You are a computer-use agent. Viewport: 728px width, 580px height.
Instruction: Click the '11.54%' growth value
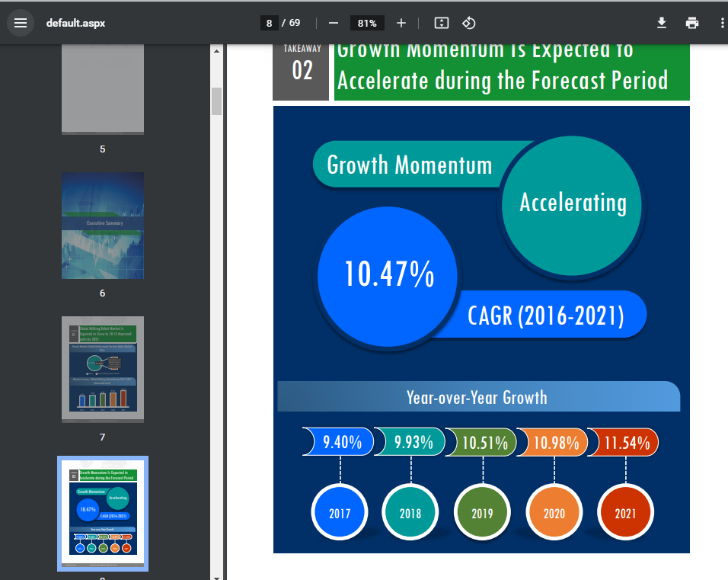(627, 443)
